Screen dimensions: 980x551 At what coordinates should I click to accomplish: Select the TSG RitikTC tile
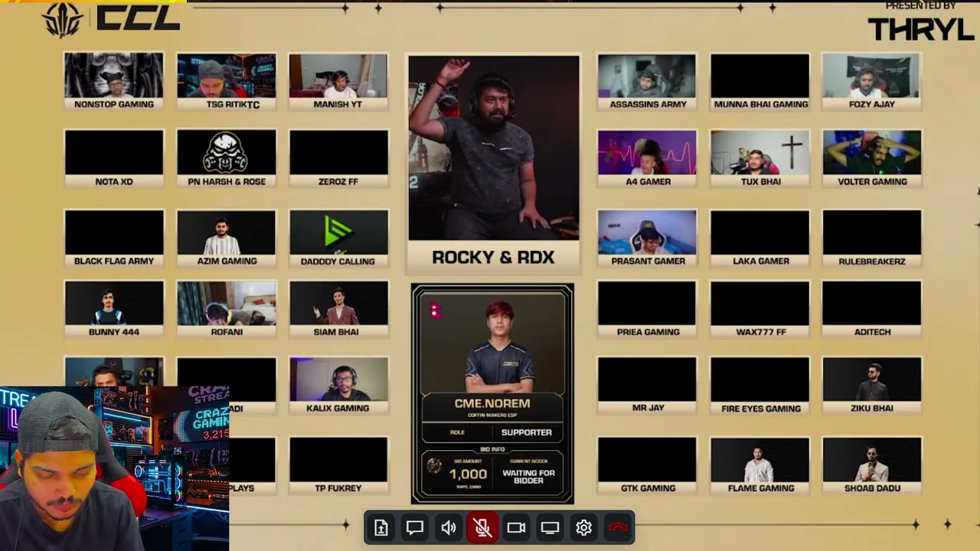(x=227, y=82)
